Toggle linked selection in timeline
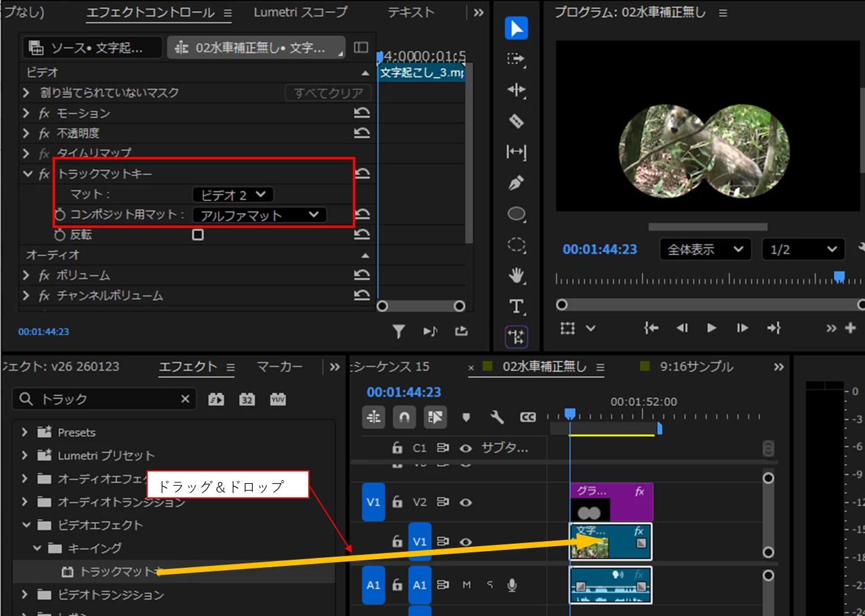 (435, 417)
